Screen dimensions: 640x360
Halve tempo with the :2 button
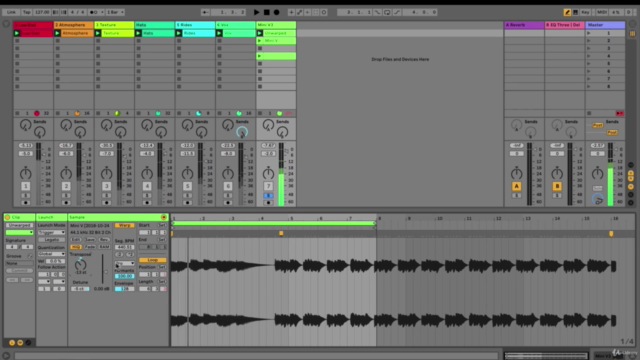tap(119, 254)
